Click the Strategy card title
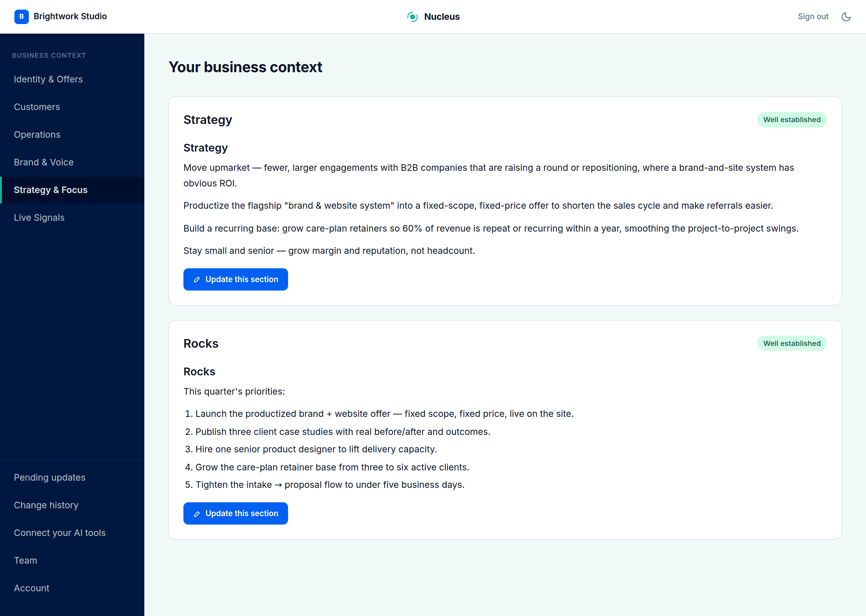Image resolution: width=866 pixels, height=616 pixels. click(x=208, y=120)
